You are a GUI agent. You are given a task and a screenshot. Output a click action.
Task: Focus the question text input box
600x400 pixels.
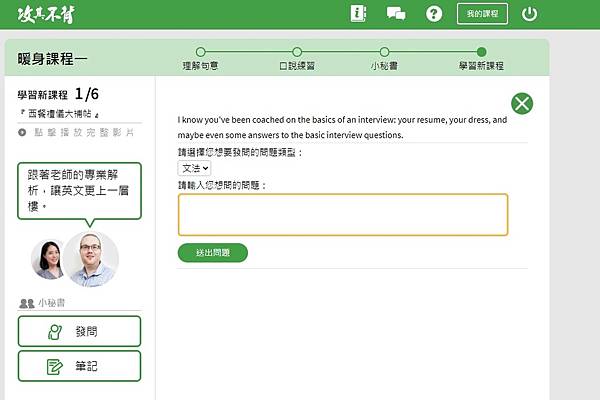tap(343, 214)
